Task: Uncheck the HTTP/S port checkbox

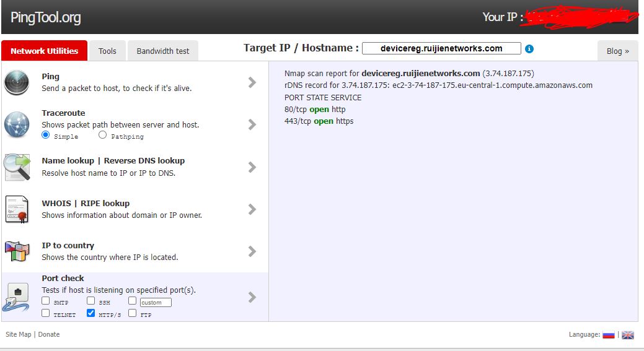Action: [x=91, y=313]
